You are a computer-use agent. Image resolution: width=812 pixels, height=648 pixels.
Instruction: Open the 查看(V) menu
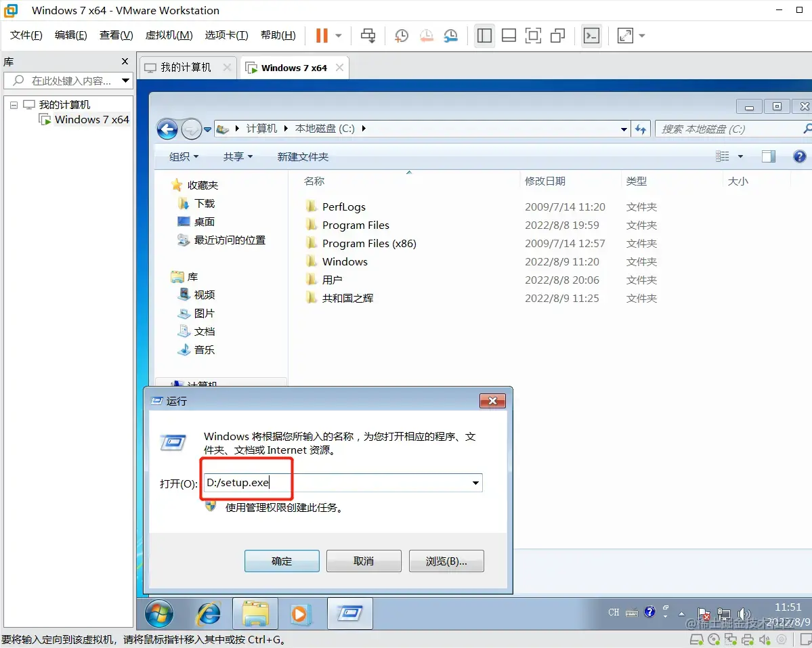[x=116, y=35]
